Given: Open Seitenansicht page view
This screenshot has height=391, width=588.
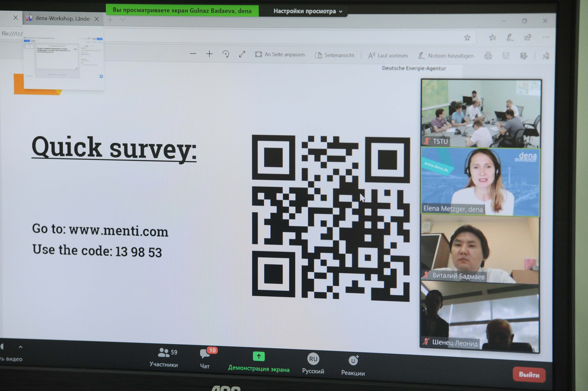Looking at the screenshot, I should click(334, 55).
